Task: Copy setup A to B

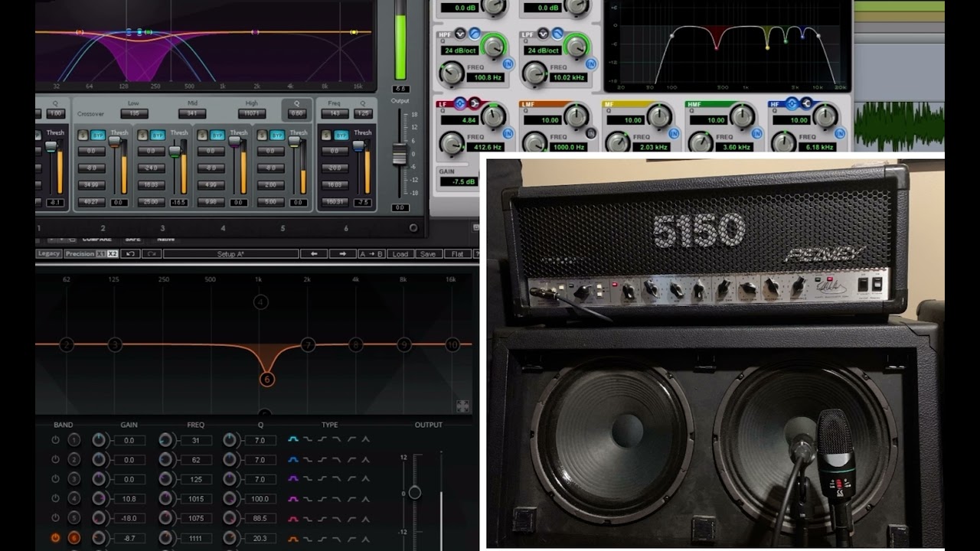Action: [372, 254]
